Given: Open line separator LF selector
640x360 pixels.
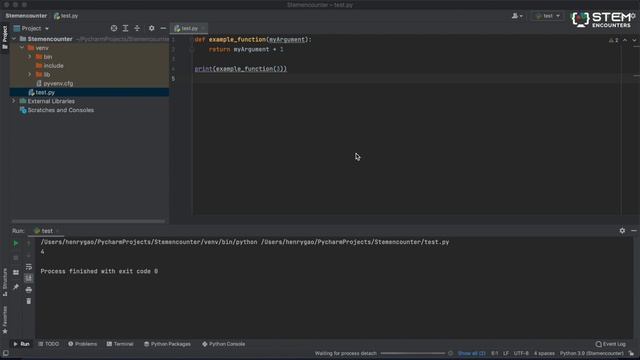Looking at the screenshot, I should (506, 353).
